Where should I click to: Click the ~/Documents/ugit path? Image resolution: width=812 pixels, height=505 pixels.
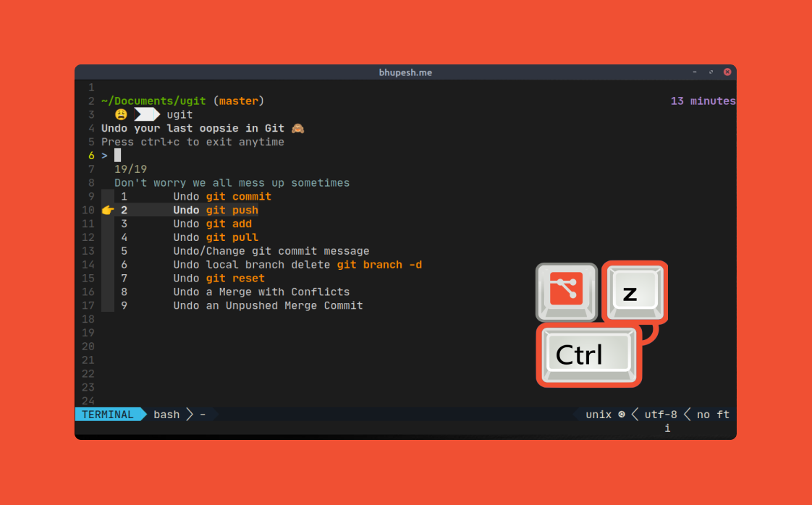[153, 101]
